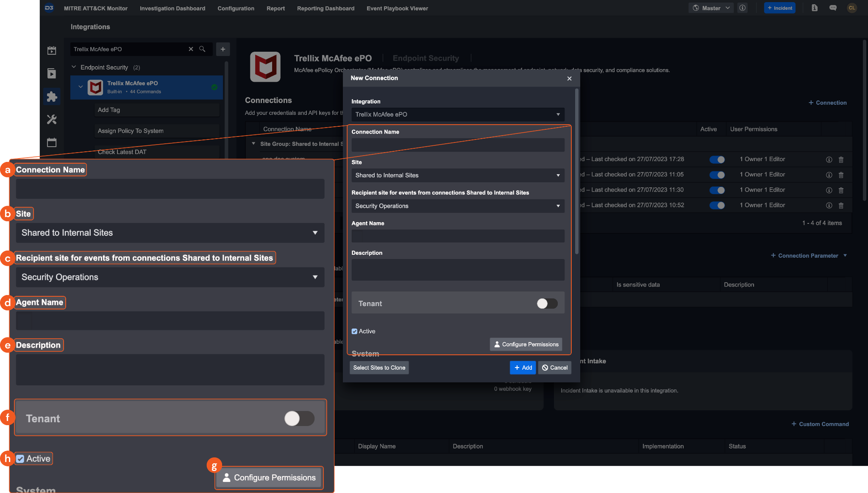Expand the Security Operations recipient site dropdown
Viewport: 868px width, 493px height.
[x=458, y=206]
